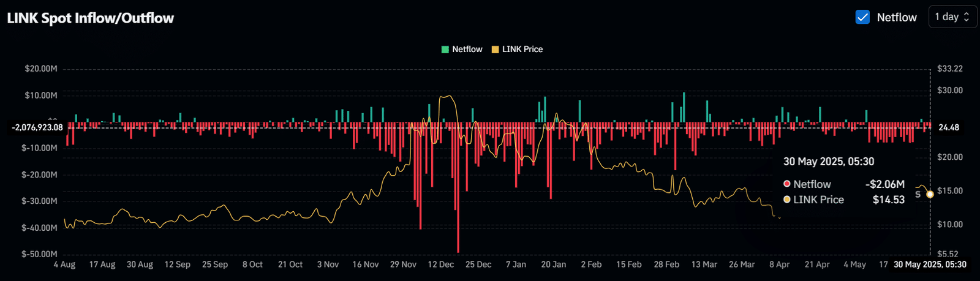
Task: Toggle the yellow LINK Price legend swatch
Action: pyautogui.click(x=496, y=50)
